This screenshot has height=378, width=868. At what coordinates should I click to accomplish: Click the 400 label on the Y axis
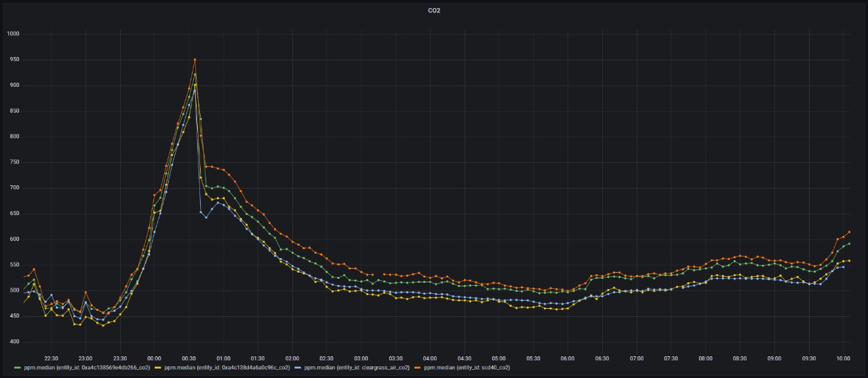coord(13,342)
